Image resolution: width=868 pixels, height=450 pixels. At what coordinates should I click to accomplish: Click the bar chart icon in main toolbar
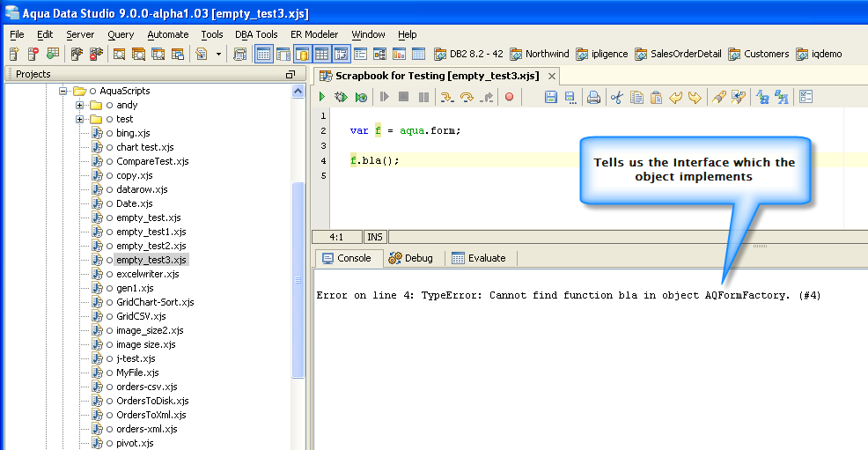(399, 54)
